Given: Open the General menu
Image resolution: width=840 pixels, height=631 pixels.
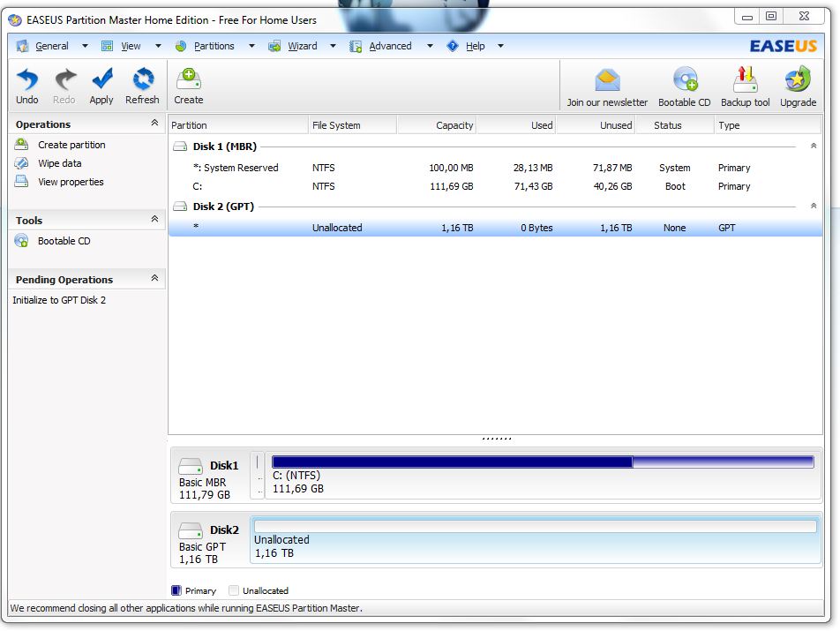Looking at the screenshot, I should 52,46.
